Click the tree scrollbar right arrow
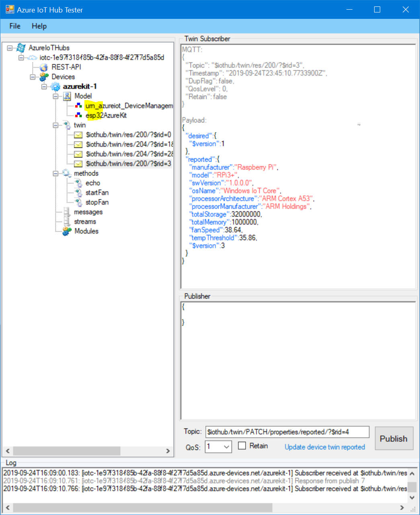Image resolution: width=420 pixels, height=515 pixels. [x=168, y=451]
